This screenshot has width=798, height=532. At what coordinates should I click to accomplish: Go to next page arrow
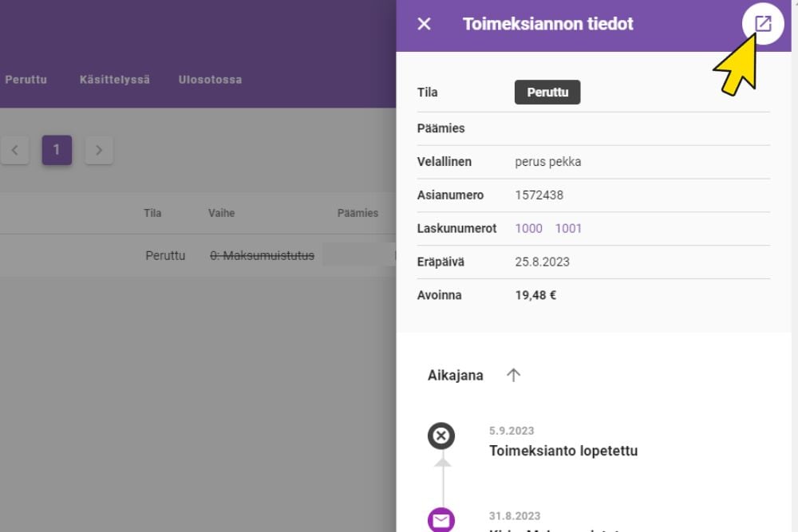99,150
